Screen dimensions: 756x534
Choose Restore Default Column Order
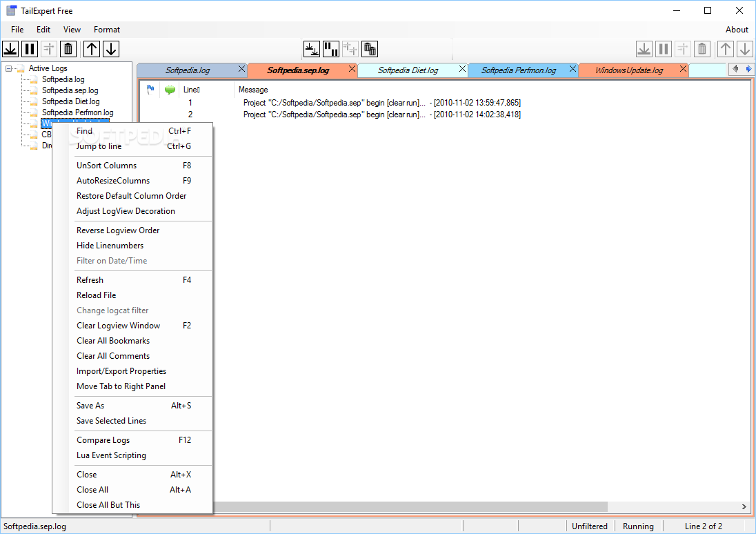[132, 196]
